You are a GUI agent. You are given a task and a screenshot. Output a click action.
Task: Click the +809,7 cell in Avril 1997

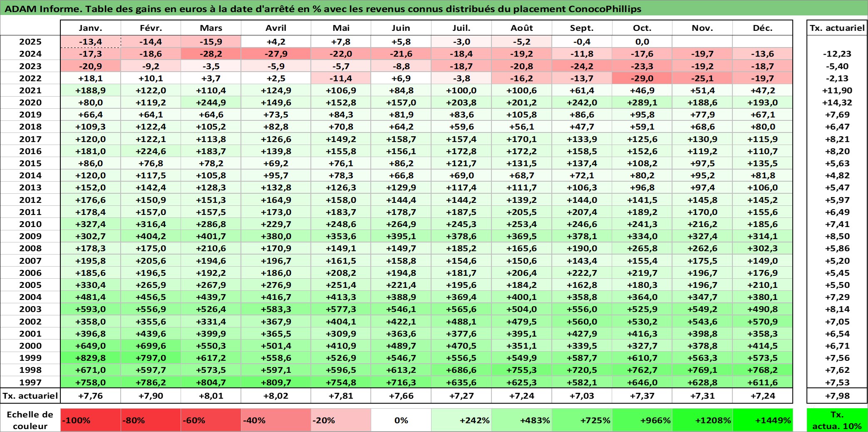[276, 382]
